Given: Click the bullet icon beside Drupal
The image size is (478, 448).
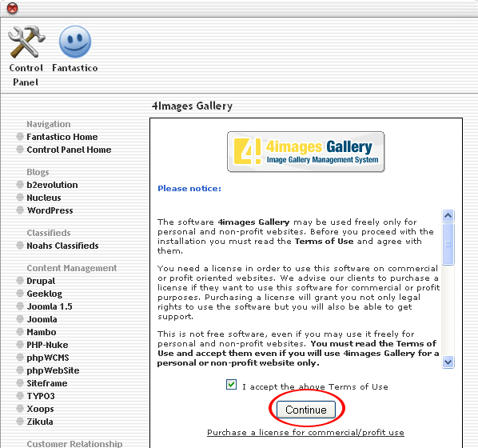Looking at the screenshot, I should (x=20, y=281).
